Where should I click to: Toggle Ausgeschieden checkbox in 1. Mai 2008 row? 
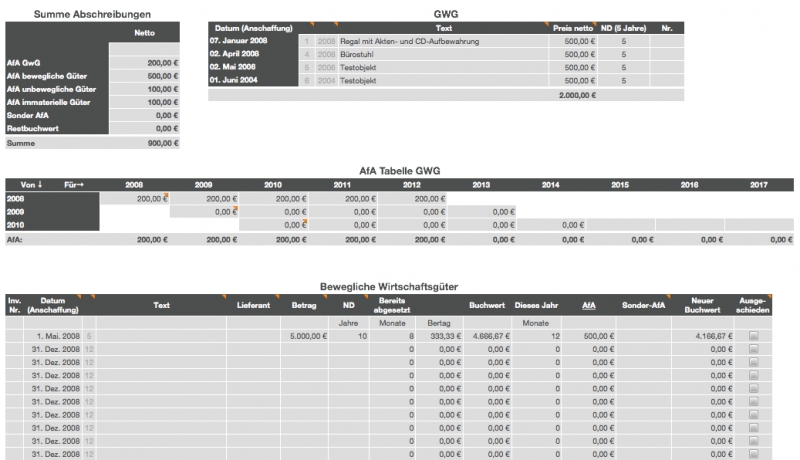[753, 337]
